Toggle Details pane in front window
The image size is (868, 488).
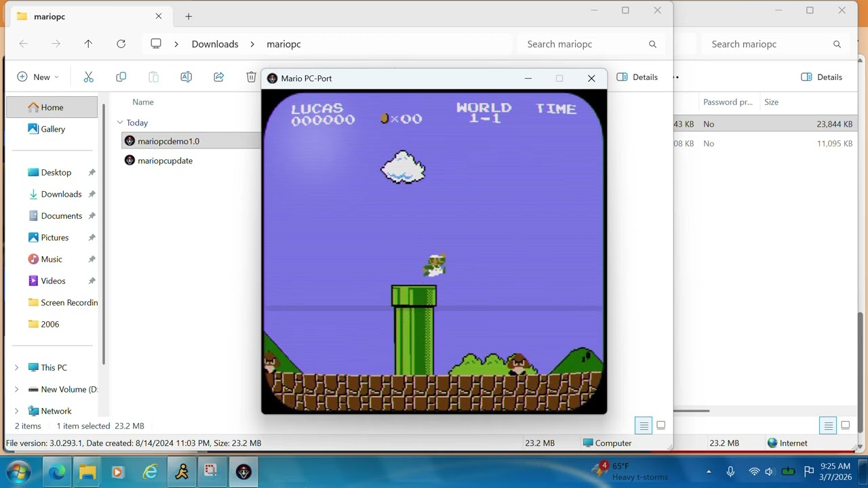pyautogui.click(x=637, y=77)
